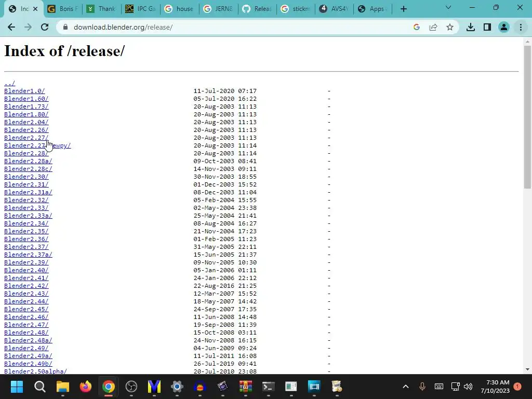
Task: Click the microphone tray icon
Action: tap(422, 387)
